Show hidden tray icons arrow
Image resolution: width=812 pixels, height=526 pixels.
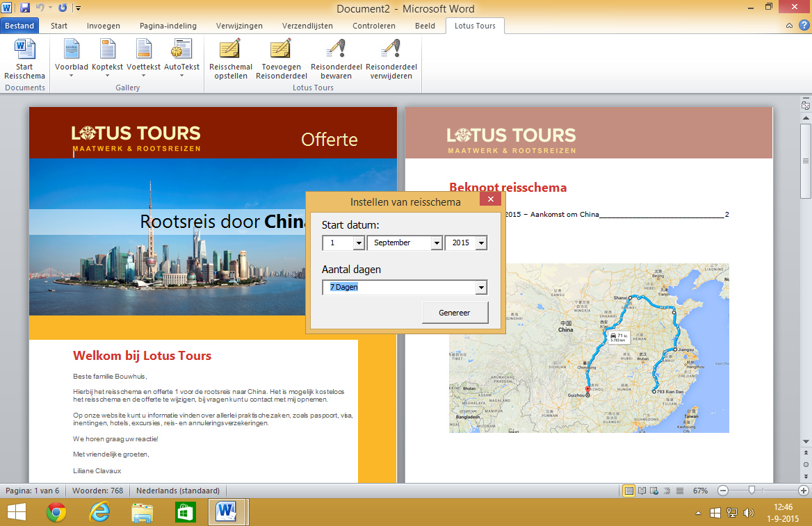[699, 513]
